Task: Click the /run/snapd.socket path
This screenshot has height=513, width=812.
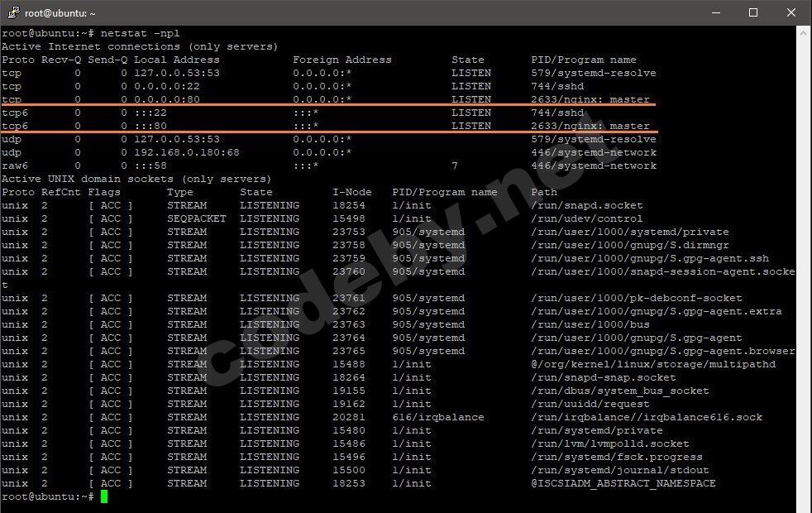Action: click(587, 205)
